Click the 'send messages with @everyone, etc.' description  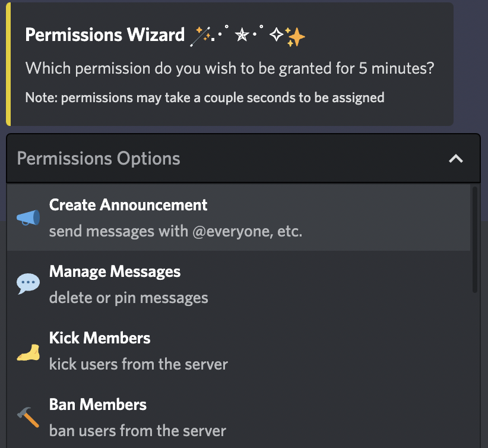click(176, 232)
